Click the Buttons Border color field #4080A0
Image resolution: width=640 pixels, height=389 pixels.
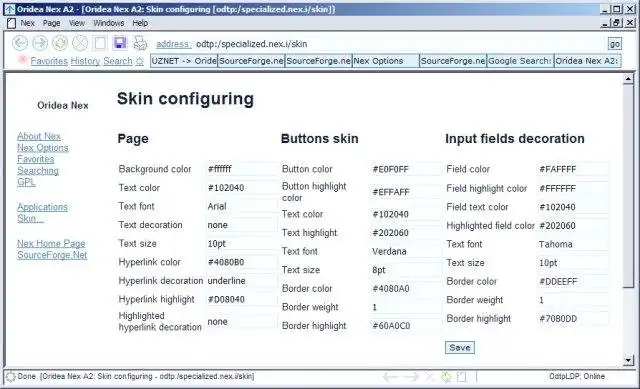[406, 289]
